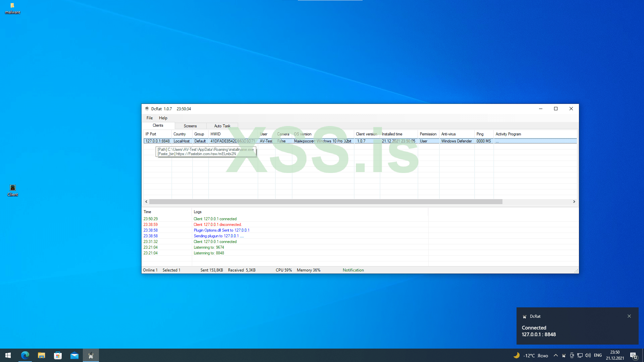Open the Mail app from the taskbar
Screen dimensions: 644x362
pos(74,355)
